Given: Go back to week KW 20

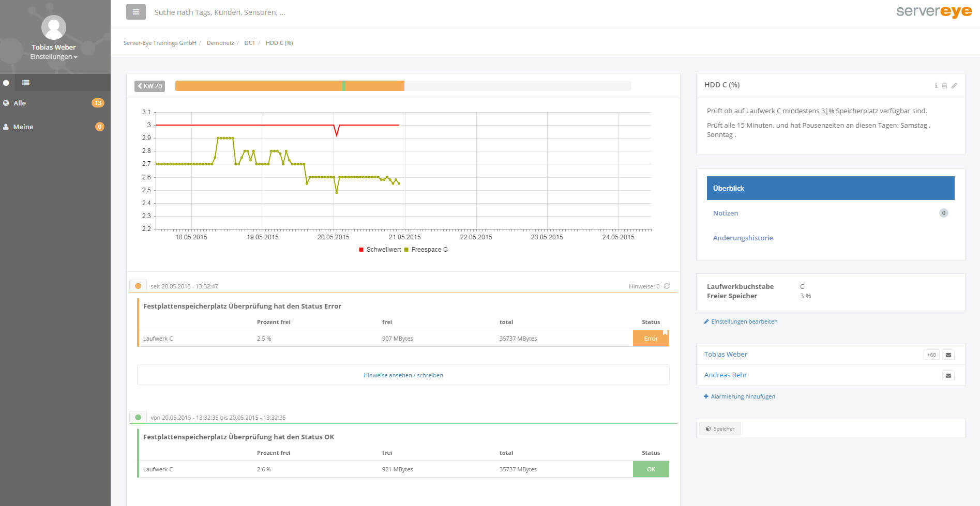Looking at the screenshot, I should (149, 86).
